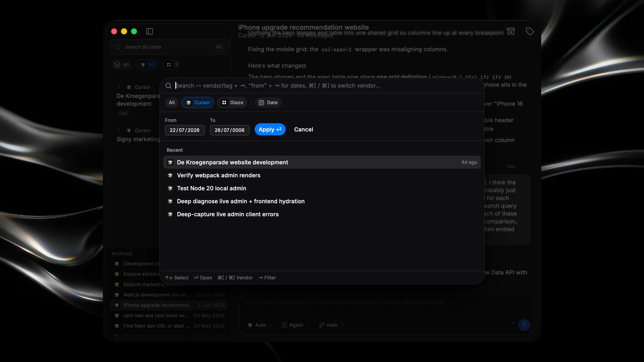Click the archive chat icon

tap(511, 32)
